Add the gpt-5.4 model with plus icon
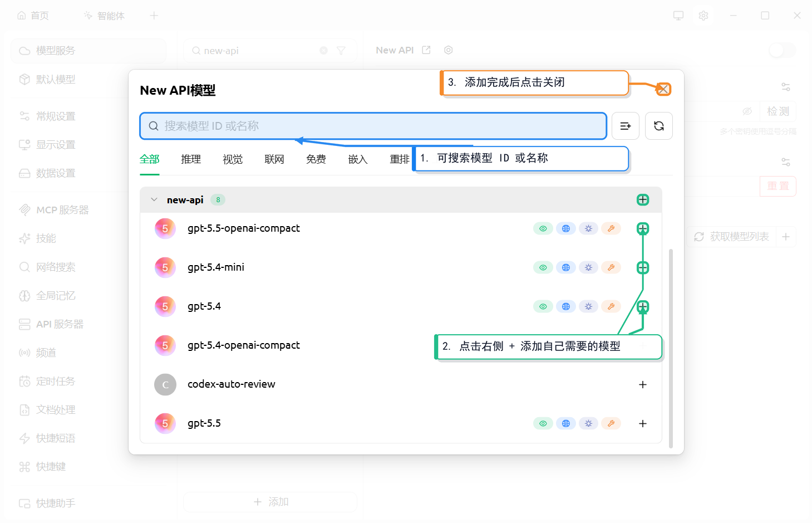The height and width of the screenshot is (523, 812). 643,306
